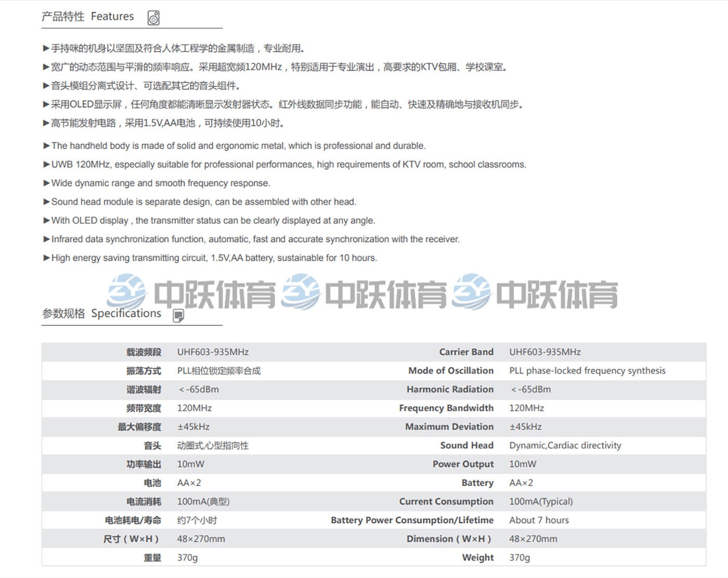Click the arrow bullet before 'High energy saving'
728x578 pixels.
click(46, 258)
